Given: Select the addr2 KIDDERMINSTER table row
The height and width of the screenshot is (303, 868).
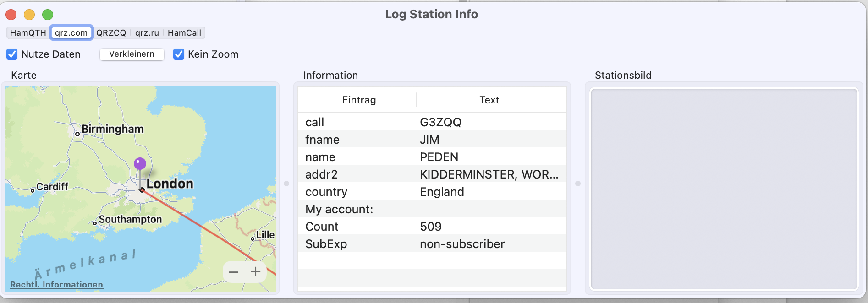Looking at the screenshot, I should [x=432, y=174].
